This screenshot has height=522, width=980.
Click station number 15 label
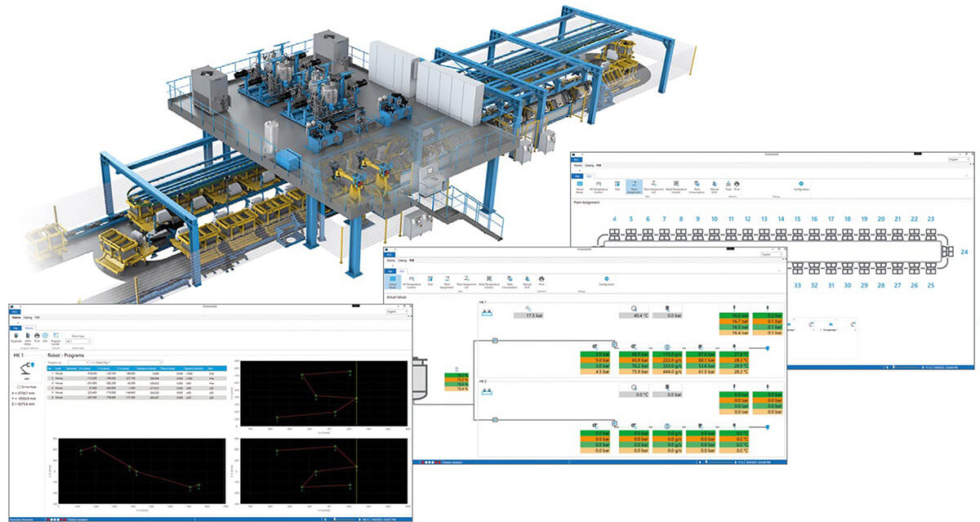click(x=797, y=219)
